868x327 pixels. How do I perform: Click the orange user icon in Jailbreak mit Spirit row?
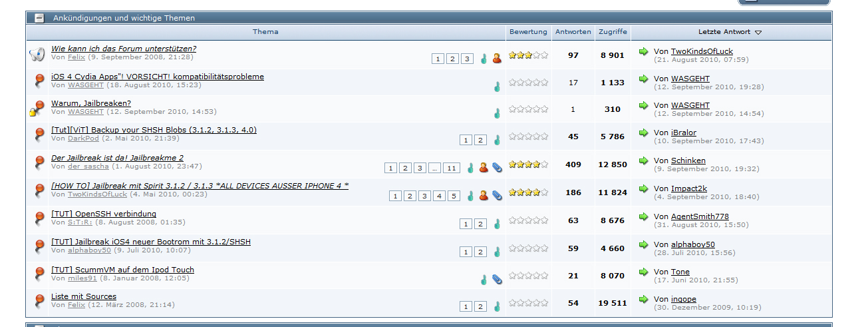[484, 196]
